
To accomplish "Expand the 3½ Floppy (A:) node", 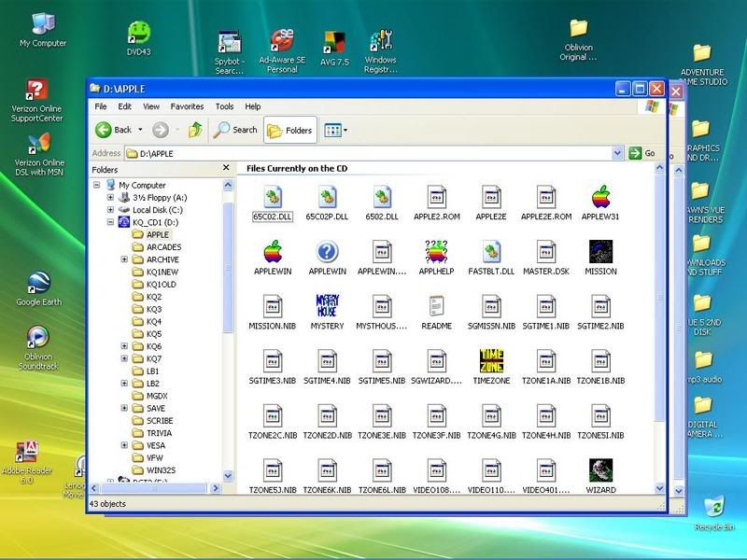I will (110, 197).
